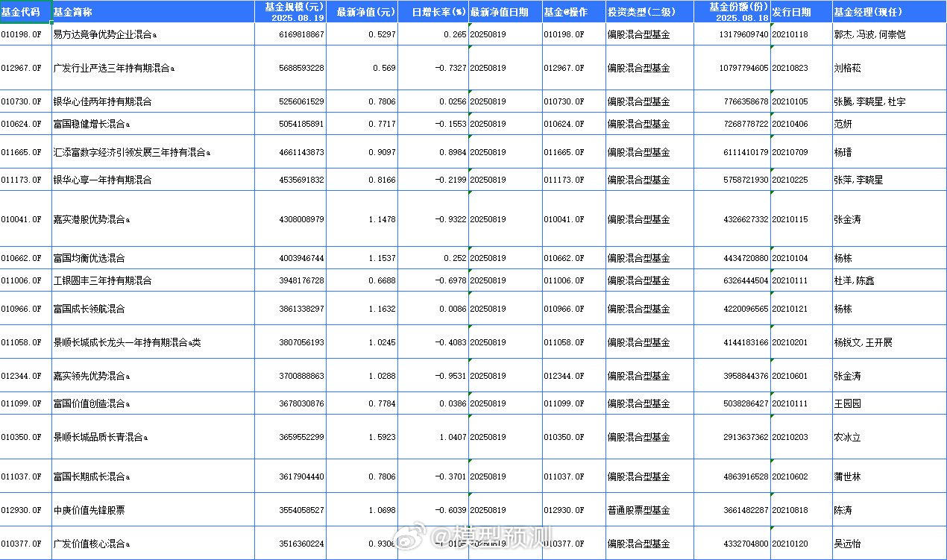Click the issue date cell 20210406
The width and height of the screenshot is (947, 560).
pos(801,124)
